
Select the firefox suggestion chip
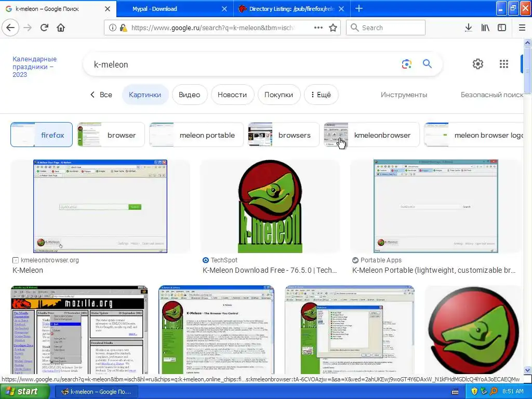[x=42, y=135]
